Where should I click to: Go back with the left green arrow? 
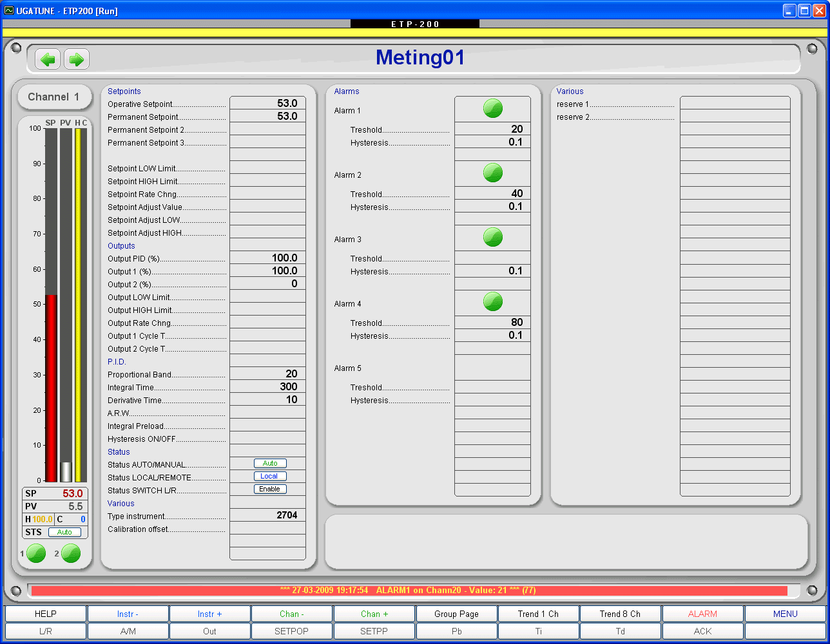(48, 59)
